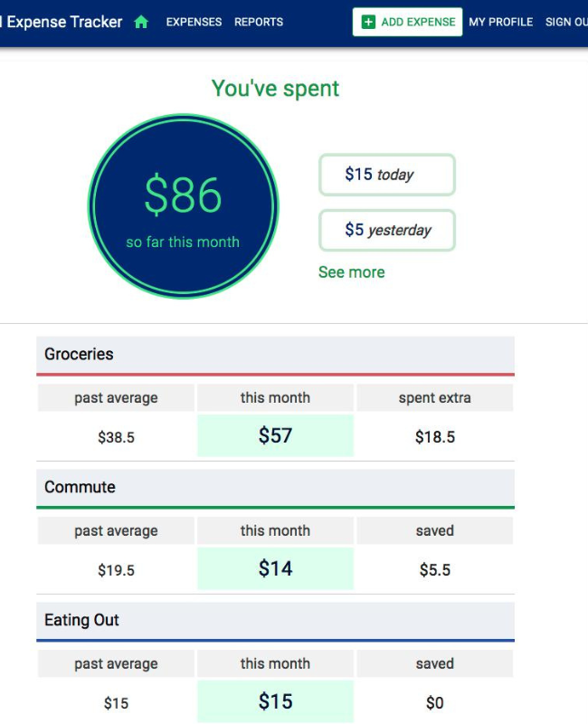This screenshot has width=588, height=724.
Task: Click the Groceries category header
Action: coord(276,355)
